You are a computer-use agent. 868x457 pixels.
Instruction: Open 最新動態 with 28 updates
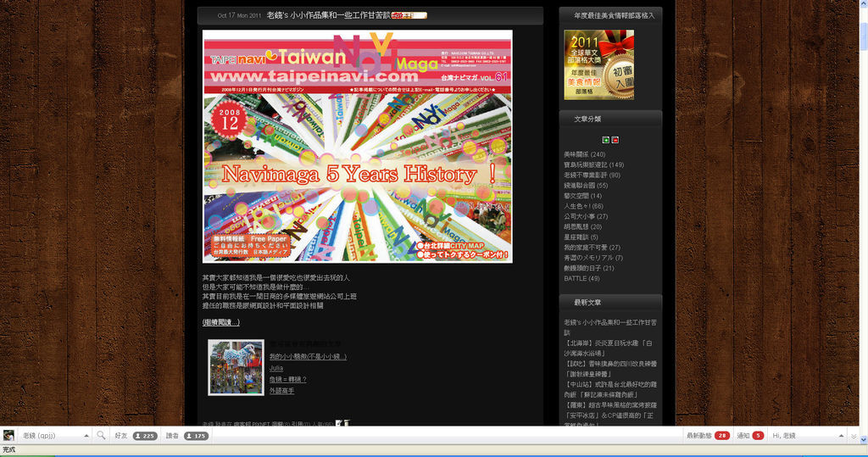click(708, 436)
